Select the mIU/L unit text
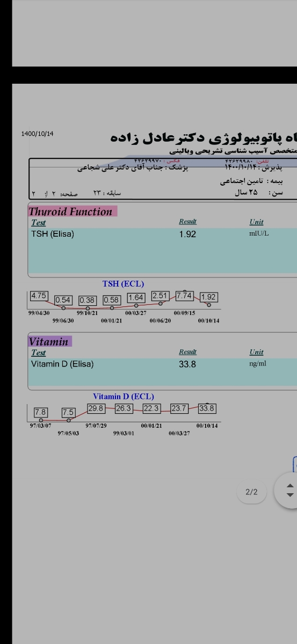The image size is (297, 644). click(259, 233)
